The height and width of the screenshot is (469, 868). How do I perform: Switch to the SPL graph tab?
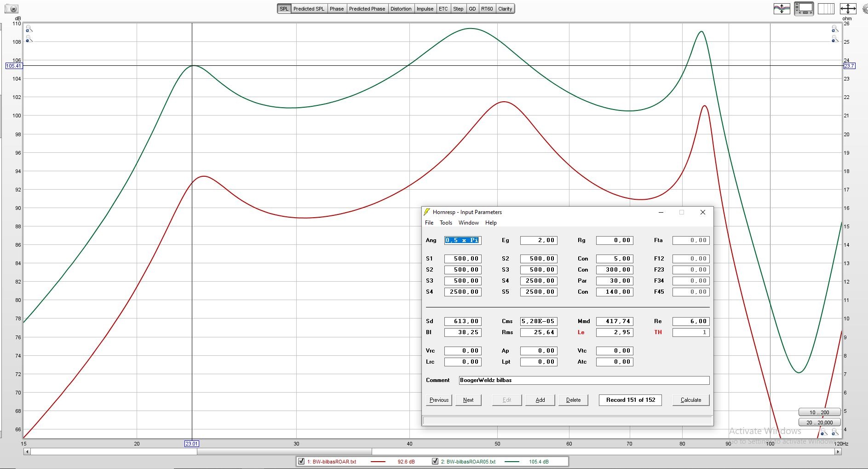[284, 9]
